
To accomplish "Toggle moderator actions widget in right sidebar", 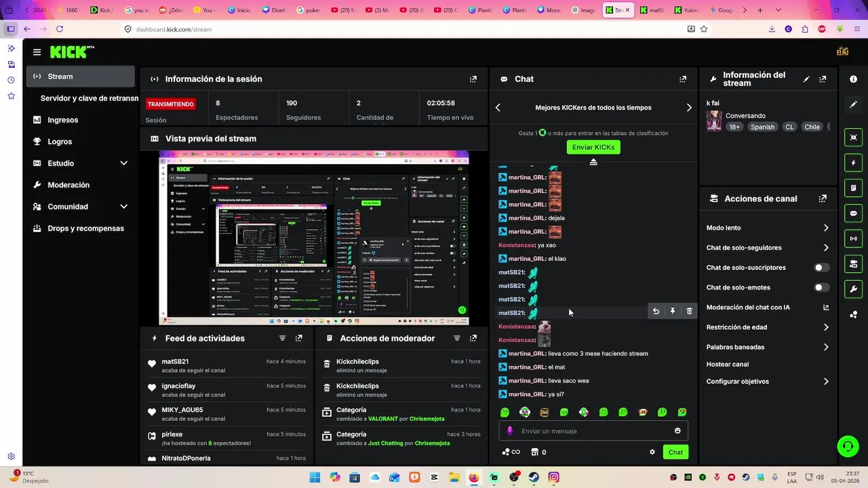I will pyautogui.click(x=853, y=188).
